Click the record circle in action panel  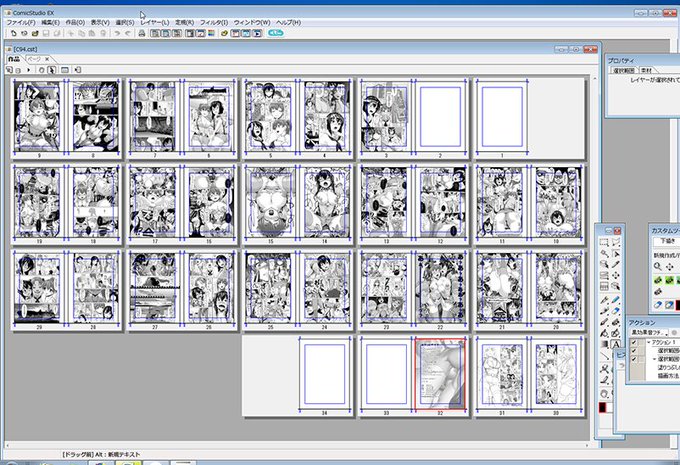pyautogui.click(x=674, y=333)
